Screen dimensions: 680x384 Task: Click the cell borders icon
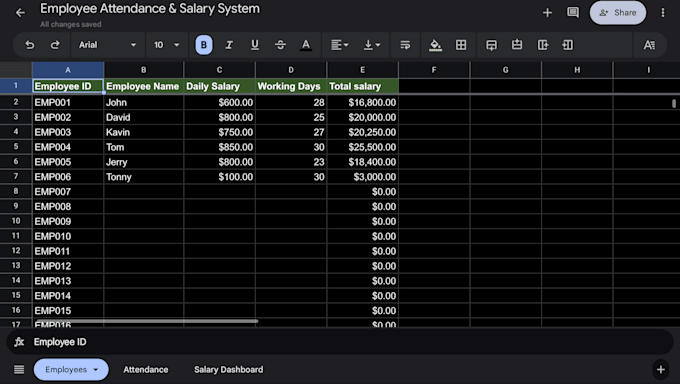461,45
